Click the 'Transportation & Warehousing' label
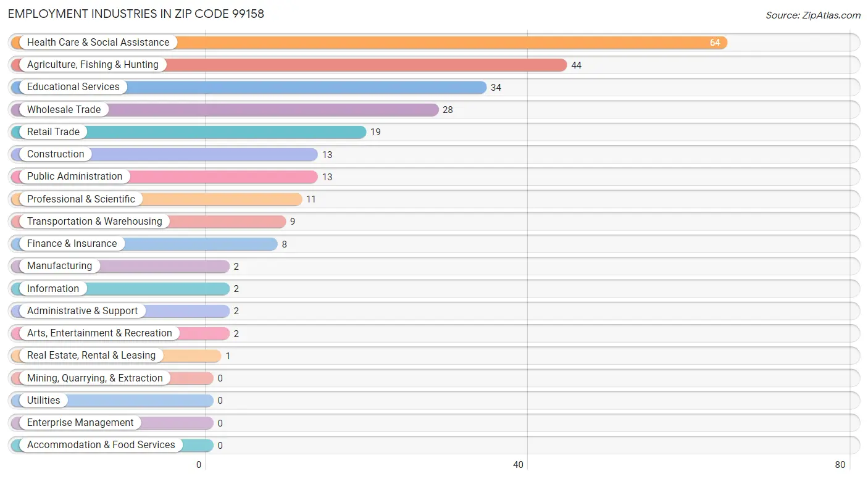Viewport: 868px width, 479px height. coord(94,222)
